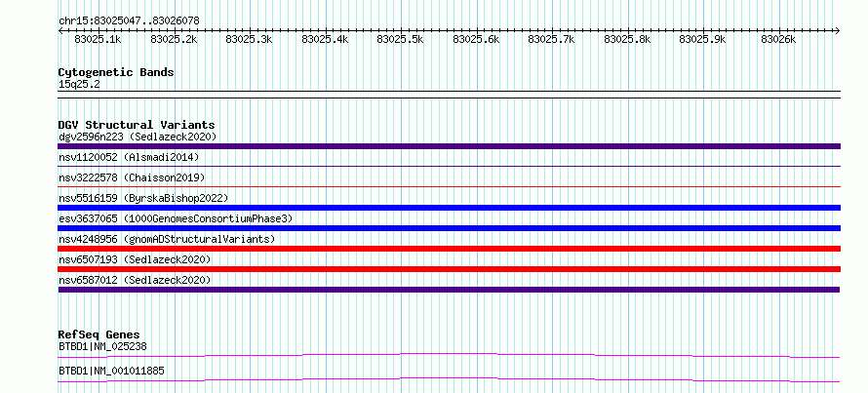The image size is (868, 393).
Task: Click the nsv3222578 thin red variant line
Action: 449,186
